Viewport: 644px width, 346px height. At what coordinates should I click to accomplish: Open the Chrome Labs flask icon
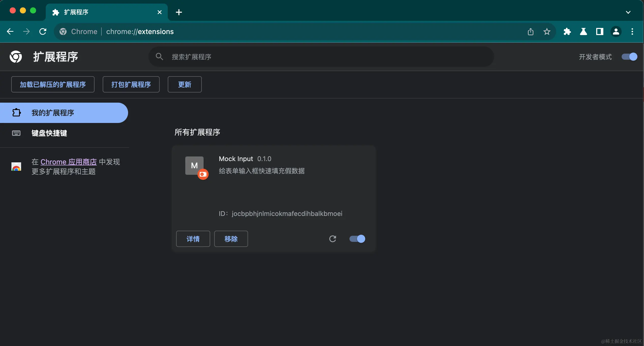[583, 32]
